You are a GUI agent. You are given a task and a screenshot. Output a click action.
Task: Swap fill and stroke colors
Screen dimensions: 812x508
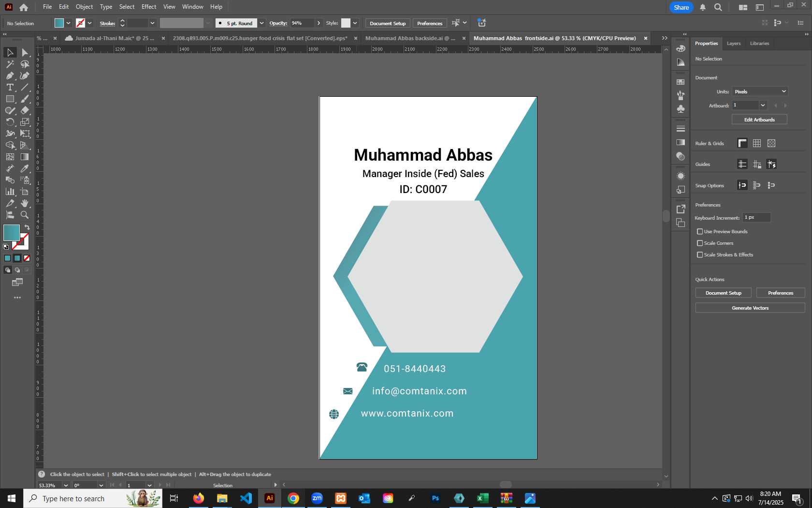[27, 227]
